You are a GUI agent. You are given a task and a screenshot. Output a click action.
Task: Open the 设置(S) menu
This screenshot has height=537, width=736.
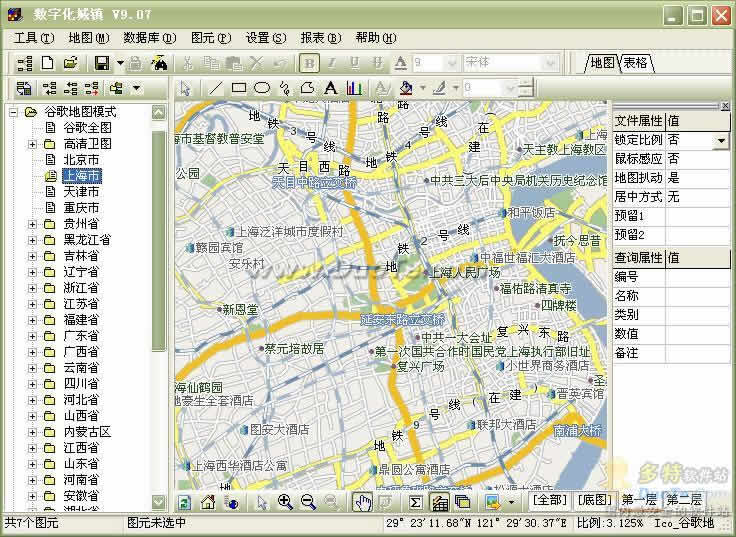(x=266, y=38)
